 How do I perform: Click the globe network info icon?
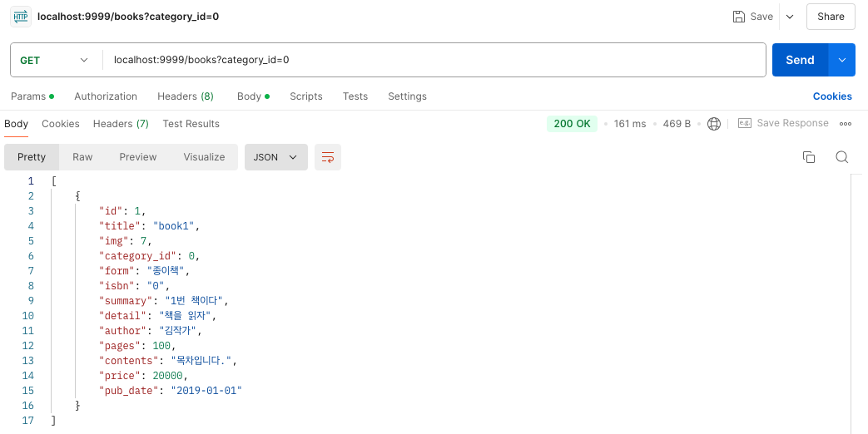714,124
